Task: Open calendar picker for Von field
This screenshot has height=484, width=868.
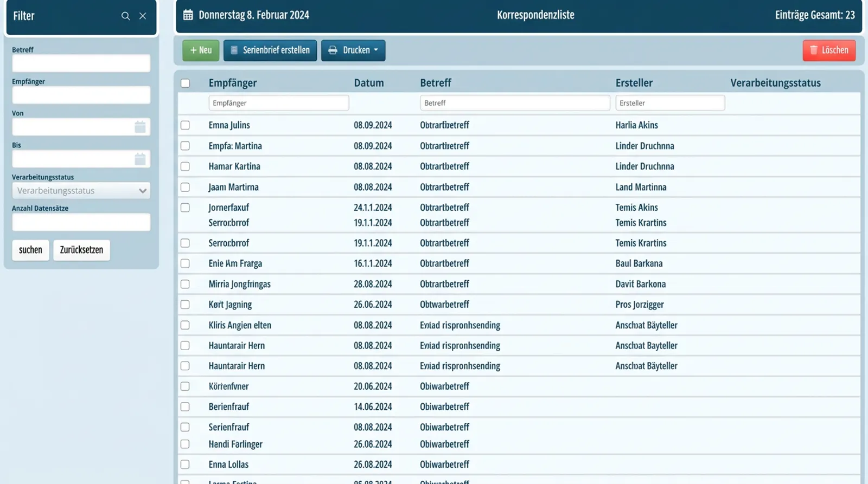Action: click(140, 127)
